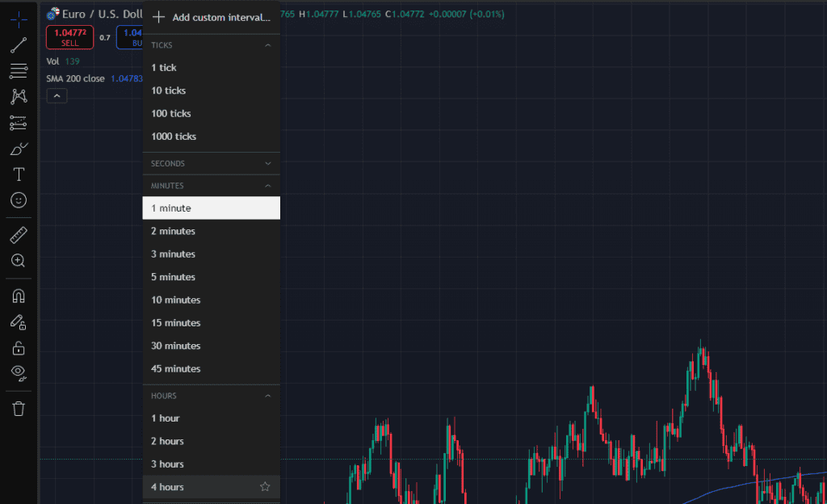Click the Remove drawings trash icon
This screenshot has width=827, height=504.
coord(18,409)
